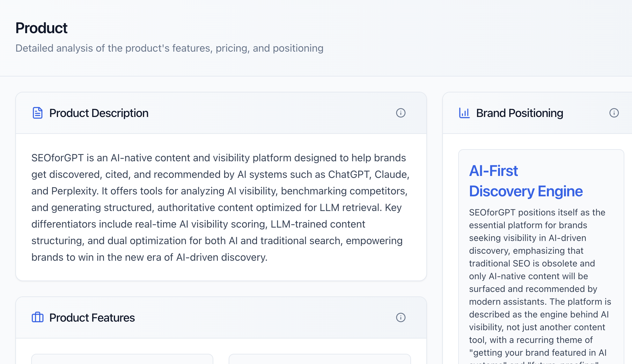
Task: Open the info tooltip for Product Features
Action: (401, 317)
